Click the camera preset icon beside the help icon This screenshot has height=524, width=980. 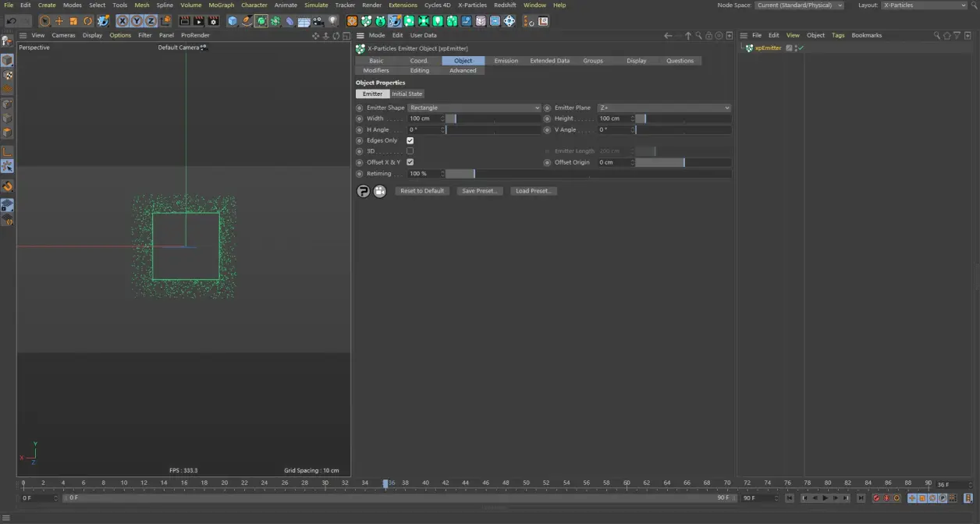click(x=380, y=190)
